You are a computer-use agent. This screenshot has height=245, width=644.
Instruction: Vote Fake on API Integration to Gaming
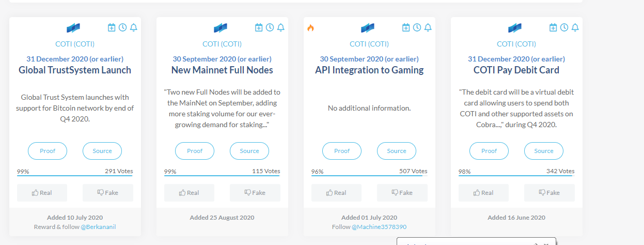click(402, 193)
